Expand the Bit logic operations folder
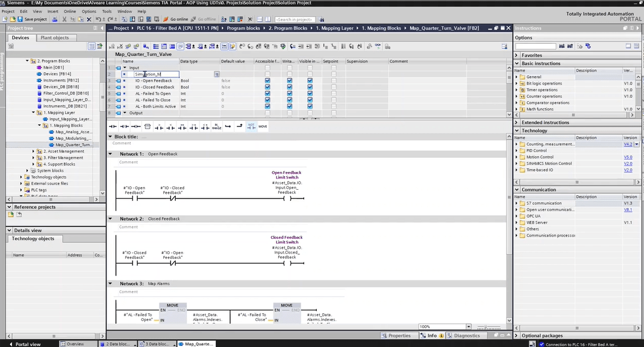 point(517,83)
